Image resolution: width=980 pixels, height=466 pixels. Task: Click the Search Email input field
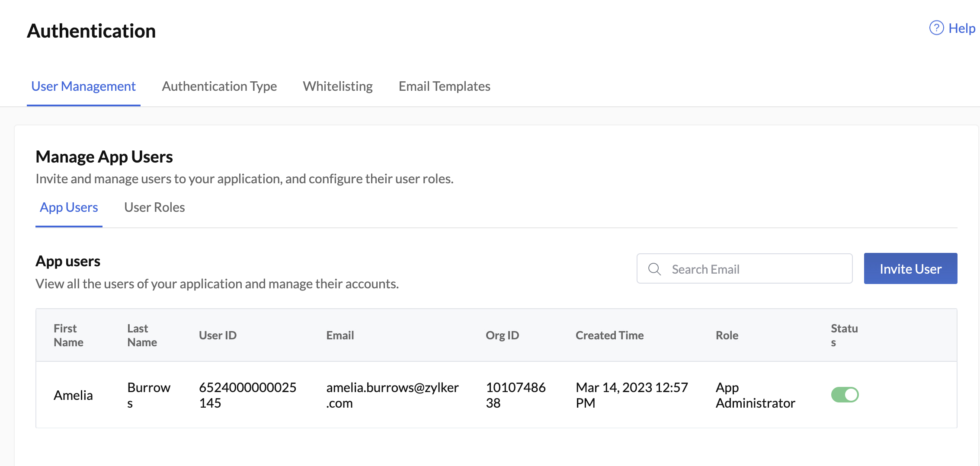pos(744,268)
